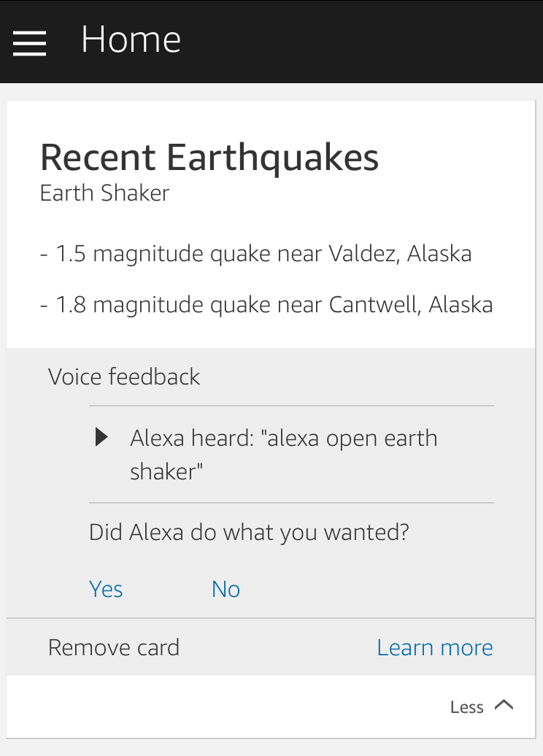Tap the Earth Shaker skill name
Image resolution: width=543 pixels, height=756 pixels.
(104, 193)
